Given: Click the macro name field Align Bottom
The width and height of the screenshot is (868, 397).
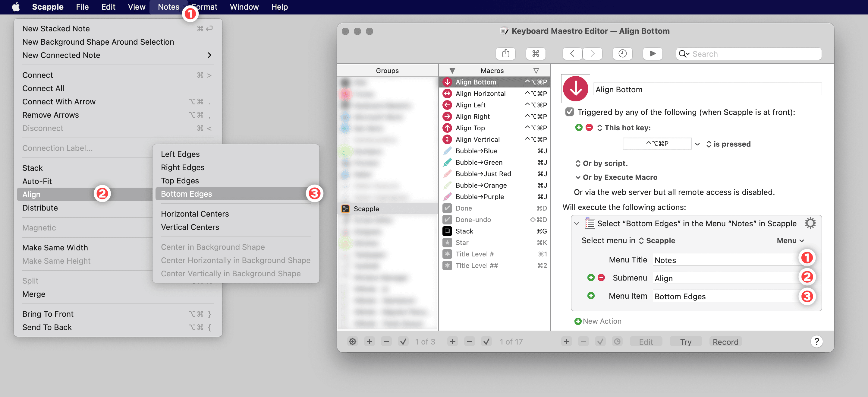Looking at the screenshot, I should (x=707, y=89).
